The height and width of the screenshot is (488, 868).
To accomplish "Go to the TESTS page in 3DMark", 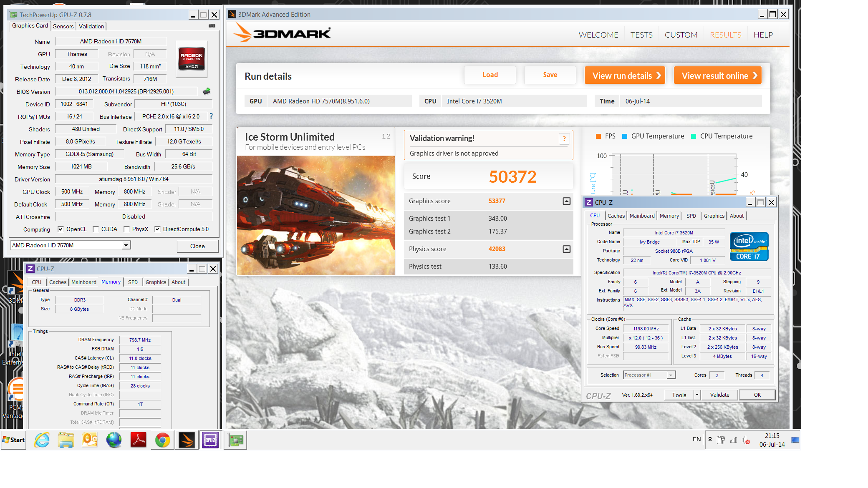I will 641,35.
